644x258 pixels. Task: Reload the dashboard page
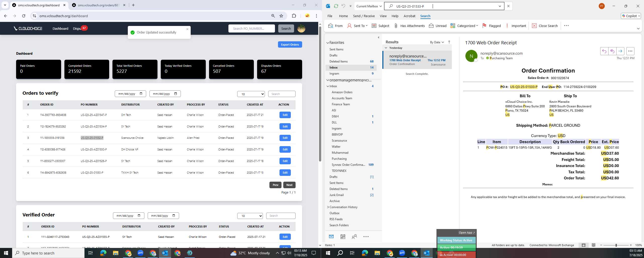tap(24, 16)
